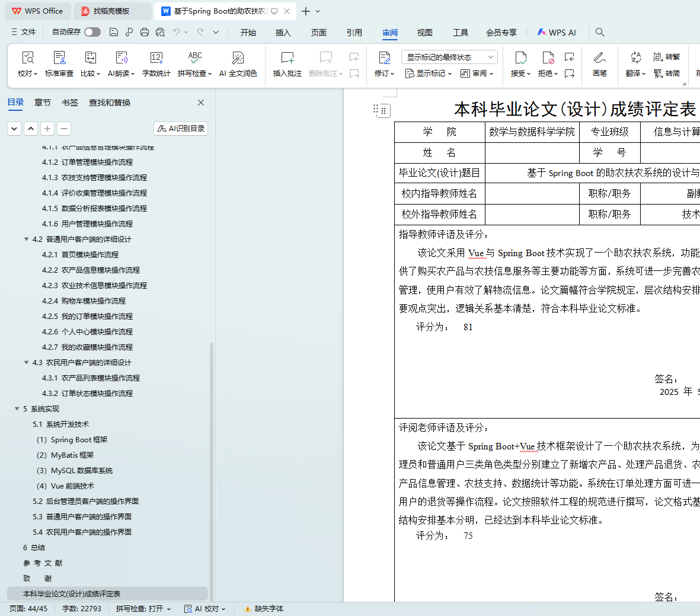Viewport: 700px width, 616px height.
Task: Click the move-up arrow button in outline
Action: click(31, 129)
